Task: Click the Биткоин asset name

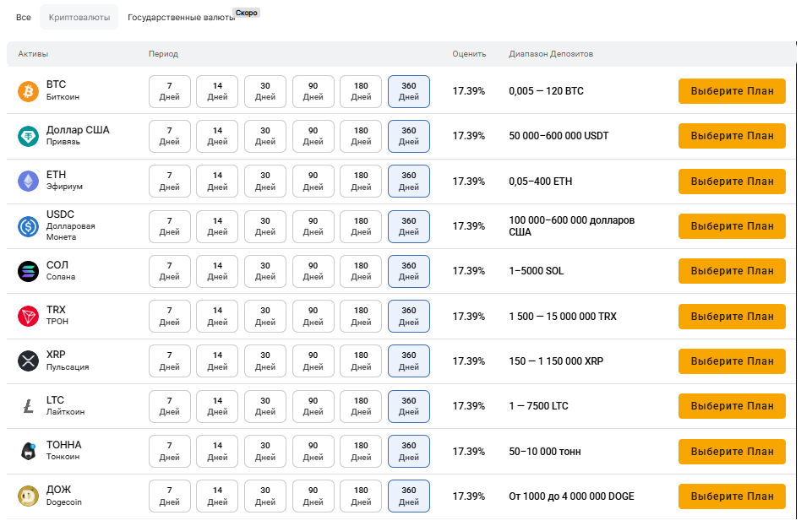Action: (63, 97)
